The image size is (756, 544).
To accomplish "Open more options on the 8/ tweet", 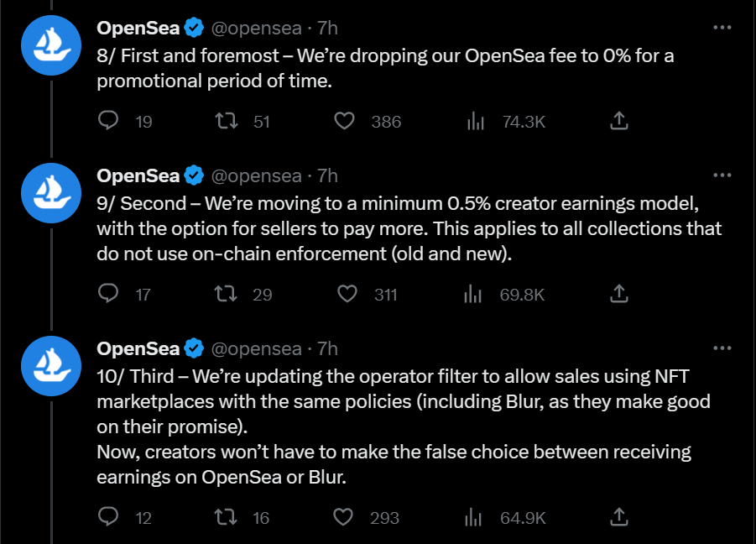I will (722, 27).
